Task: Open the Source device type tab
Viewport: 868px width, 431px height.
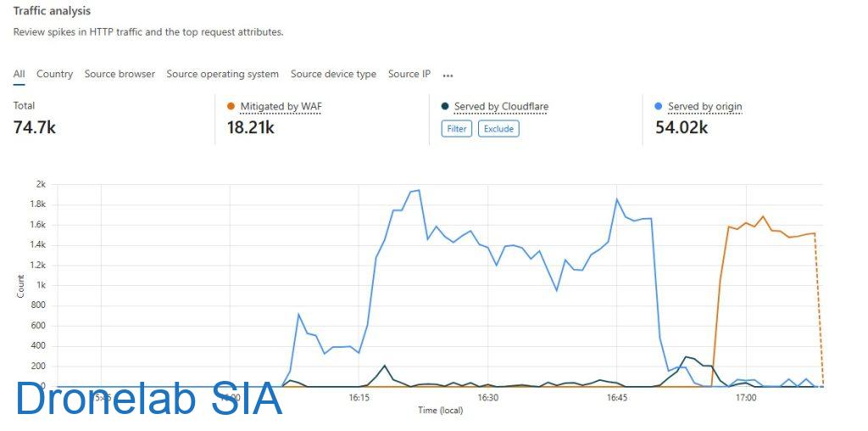Action: coord(333,75)
